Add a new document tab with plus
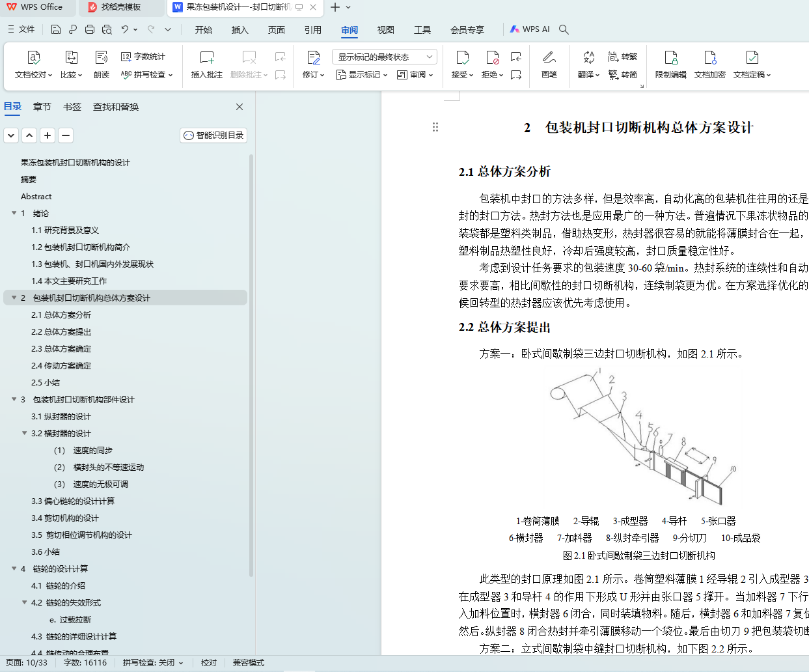Screen dimensions: 809x672 pyautogui.click(x=335, y=7)
